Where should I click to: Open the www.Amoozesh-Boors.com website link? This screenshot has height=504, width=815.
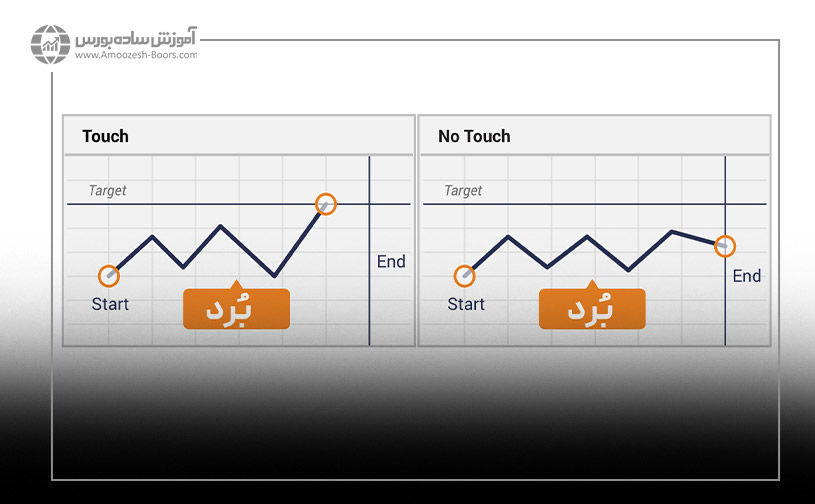[135, 56]
